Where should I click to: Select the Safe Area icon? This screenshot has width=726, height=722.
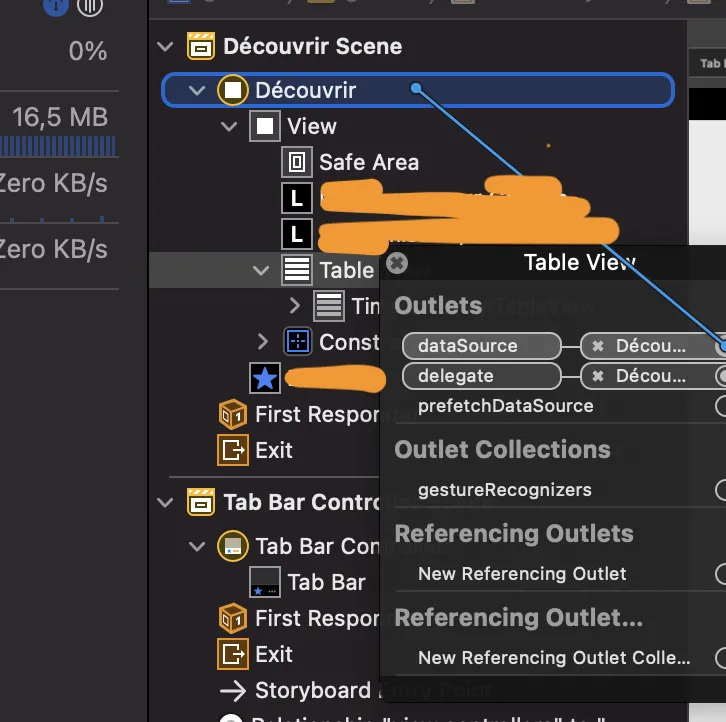pos(297,162)
